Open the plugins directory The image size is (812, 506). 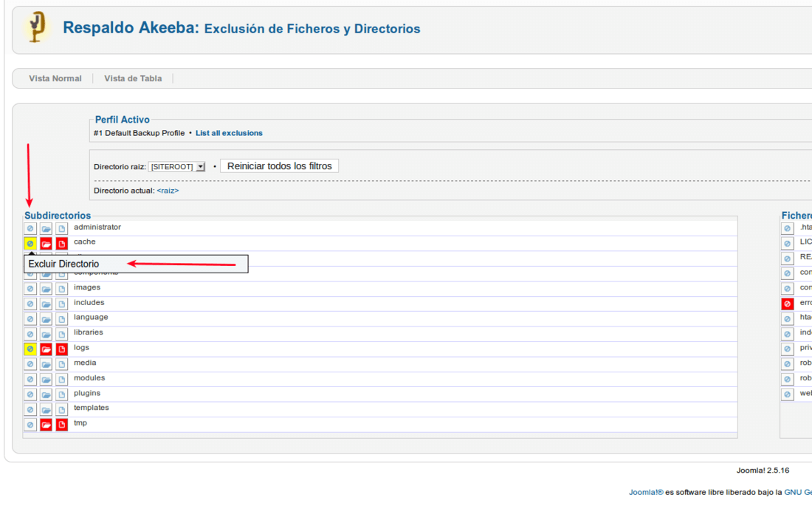pos(87,393)
